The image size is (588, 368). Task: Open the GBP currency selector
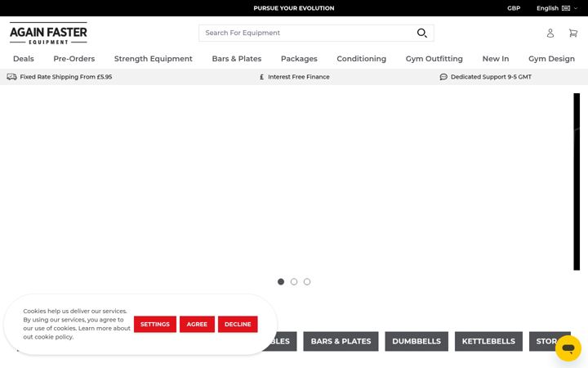point(514,8)
